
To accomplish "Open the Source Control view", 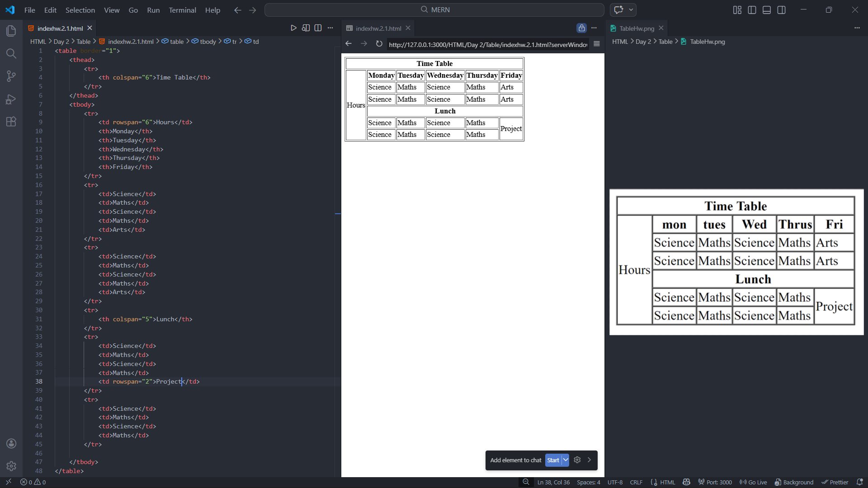I will (11, 76).
